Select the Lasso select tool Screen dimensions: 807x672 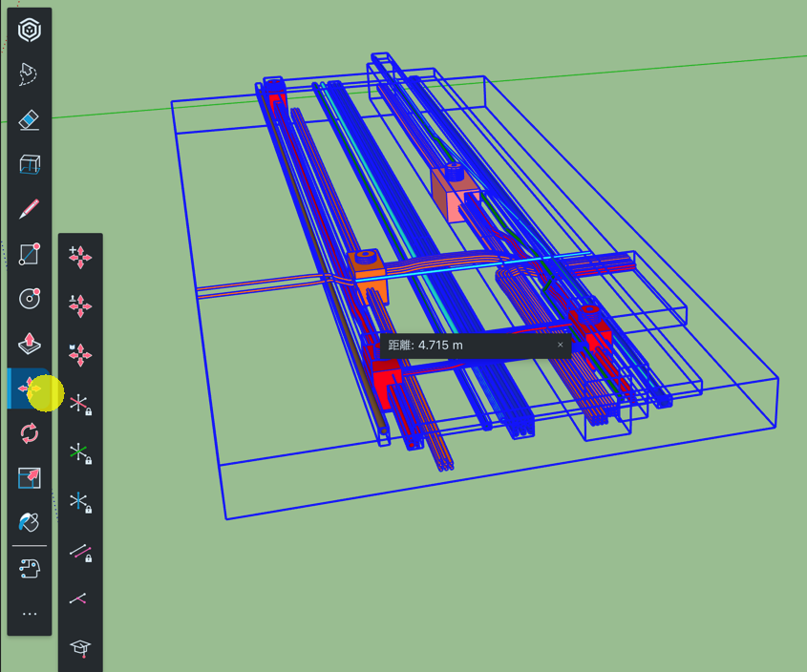[30, 74]
